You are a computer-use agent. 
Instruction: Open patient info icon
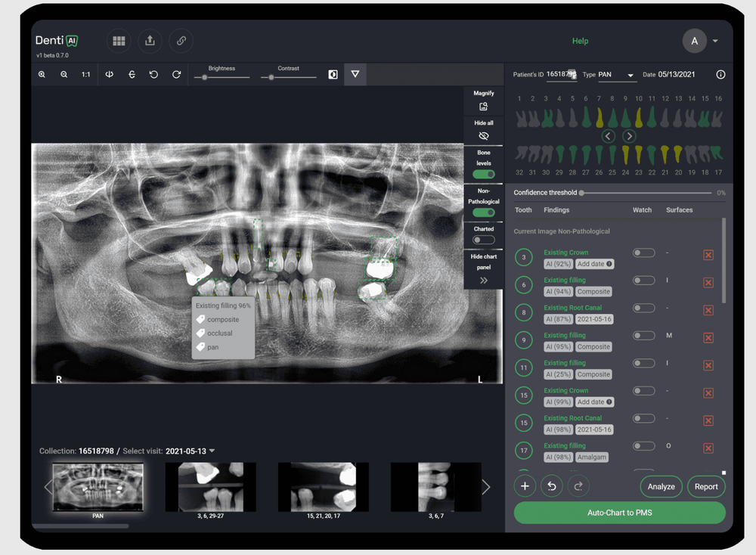click(720, 74)
